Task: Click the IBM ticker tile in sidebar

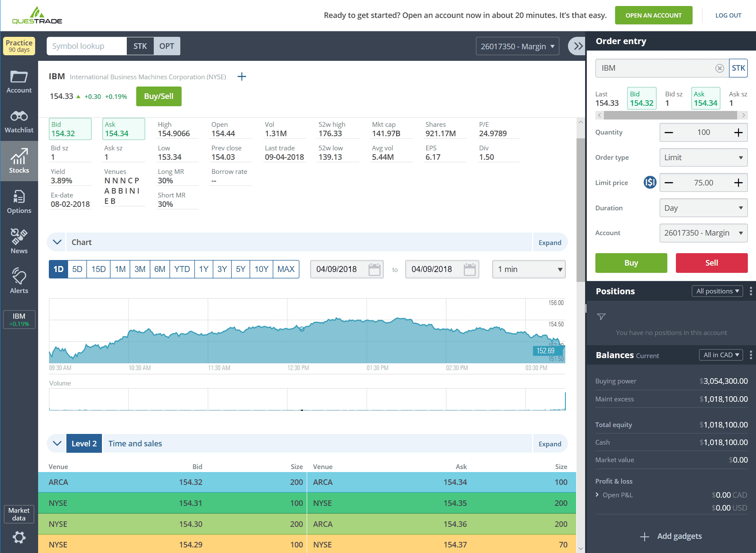Action: coord(19,320)
